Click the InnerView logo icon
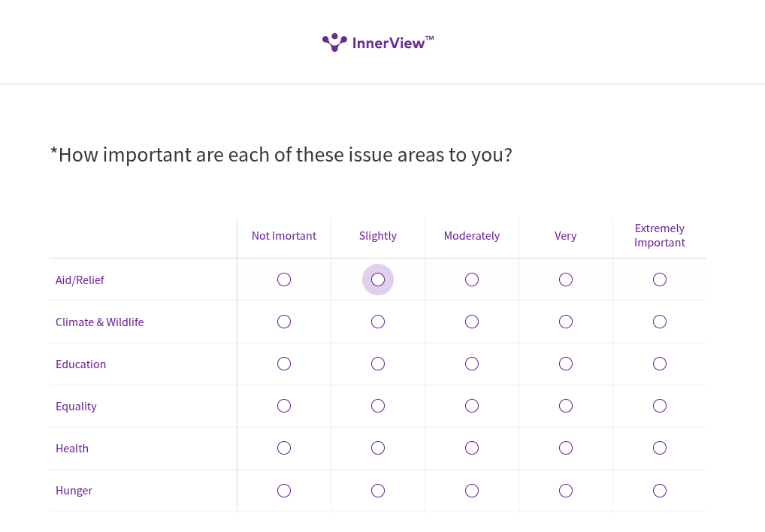 pyautogui.click(x=334, y=42)
